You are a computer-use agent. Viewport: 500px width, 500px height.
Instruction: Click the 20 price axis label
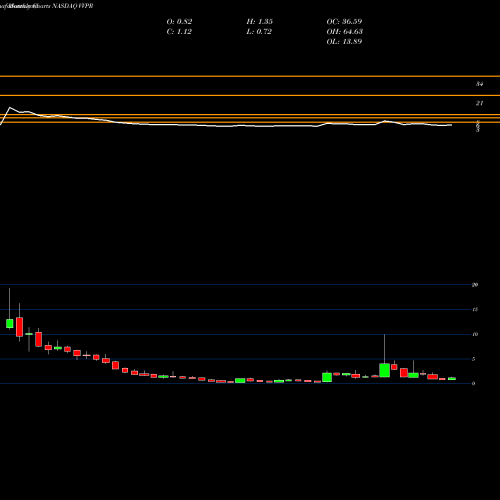point(475,285)
